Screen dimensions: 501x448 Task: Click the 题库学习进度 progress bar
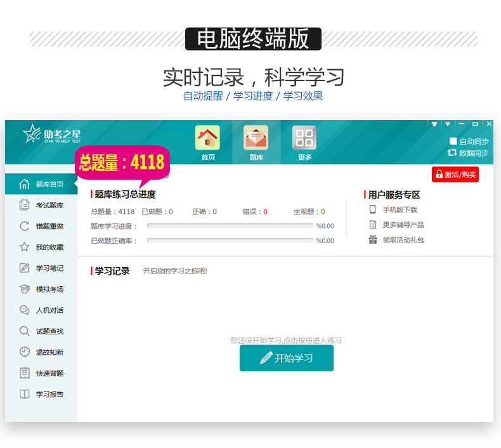(x=230, y=226)
